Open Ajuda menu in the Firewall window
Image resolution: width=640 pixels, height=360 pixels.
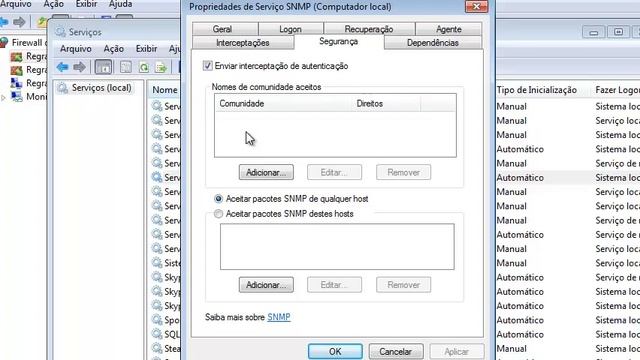pyautogui.click(x=120, y=4)
